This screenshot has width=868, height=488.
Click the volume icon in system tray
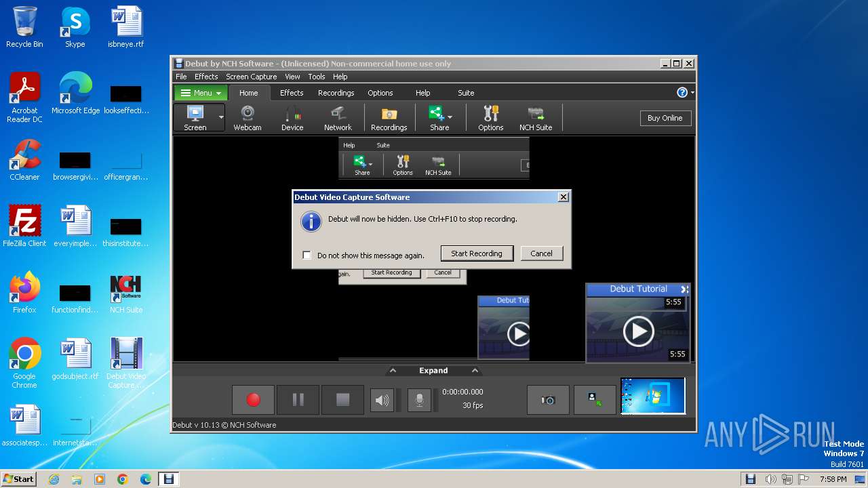coord(770,479)
